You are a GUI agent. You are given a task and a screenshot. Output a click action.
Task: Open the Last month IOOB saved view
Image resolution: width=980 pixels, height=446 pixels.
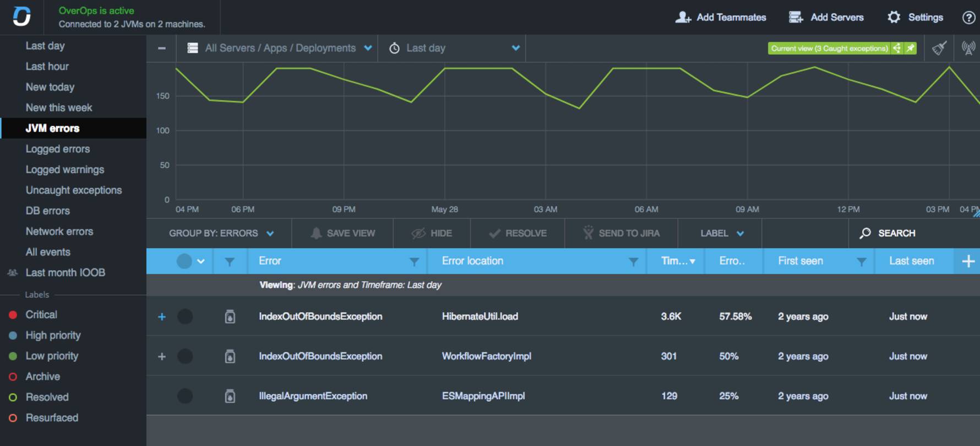click(x=66, y=273)
